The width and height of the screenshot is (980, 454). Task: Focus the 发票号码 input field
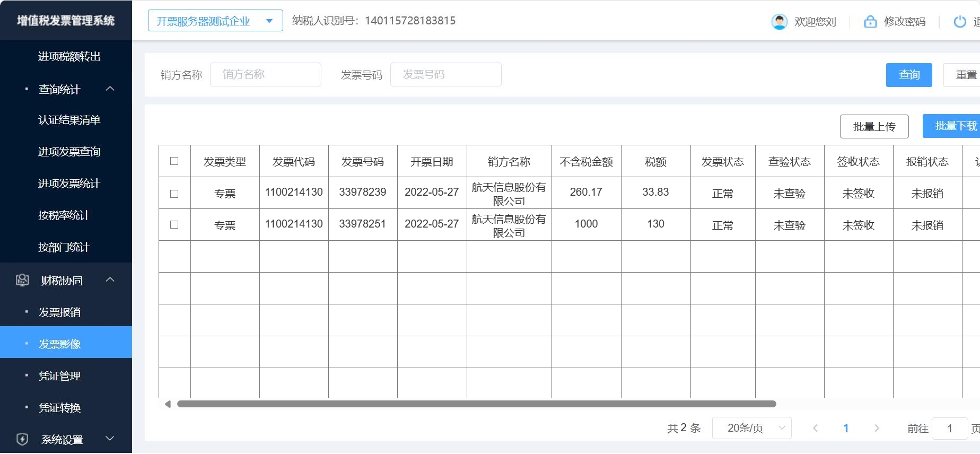point(446,74)
